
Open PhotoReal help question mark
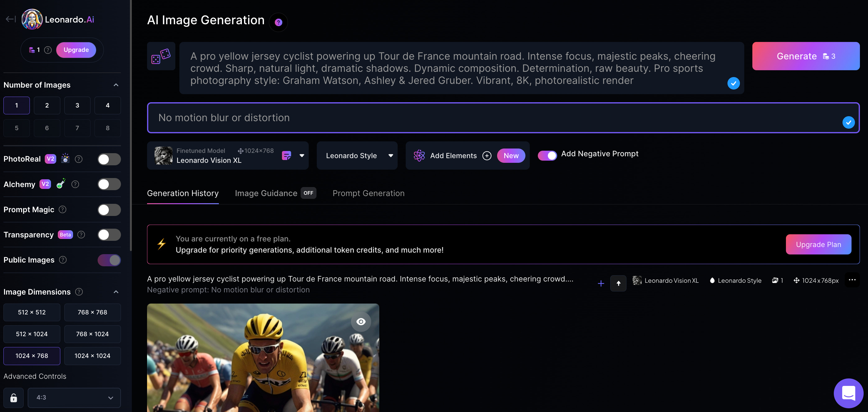click(79, 159)
